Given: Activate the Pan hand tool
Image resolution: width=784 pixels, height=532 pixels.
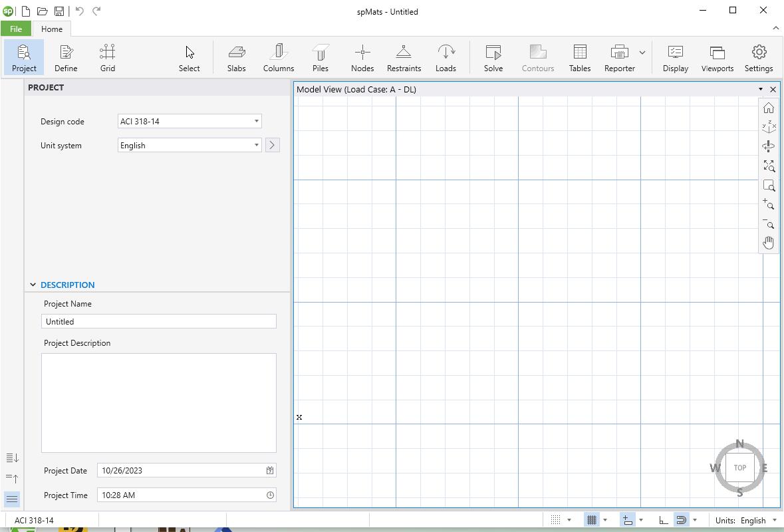Looking at the screenshot, I should point(769,243).
